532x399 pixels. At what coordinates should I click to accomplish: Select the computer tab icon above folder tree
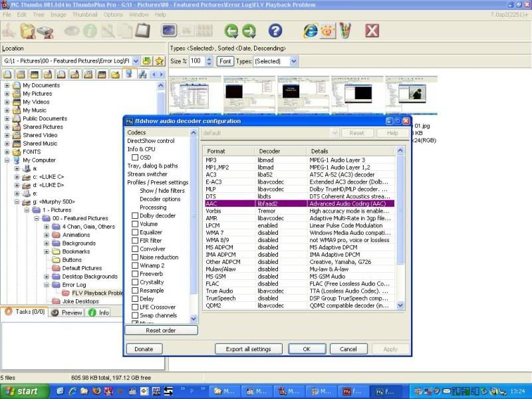(x=129, y=74)
